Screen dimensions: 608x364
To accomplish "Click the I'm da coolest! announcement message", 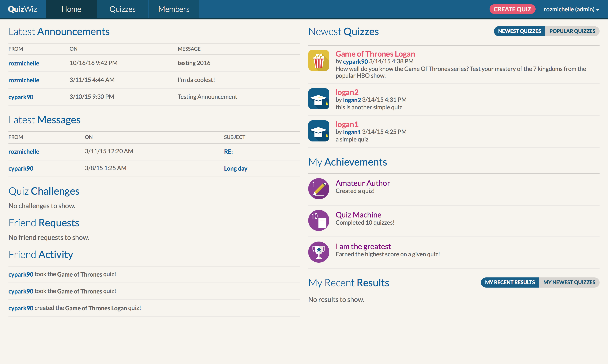I will [196, 80].
